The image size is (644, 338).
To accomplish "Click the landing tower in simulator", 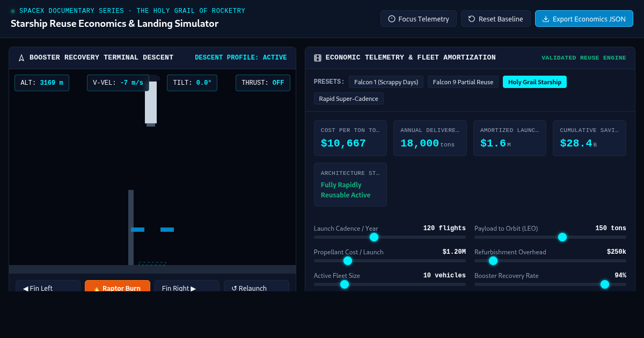I will 131,227.
